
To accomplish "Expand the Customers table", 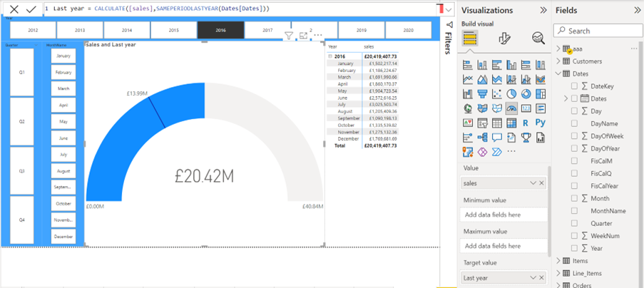I will 558,61.
